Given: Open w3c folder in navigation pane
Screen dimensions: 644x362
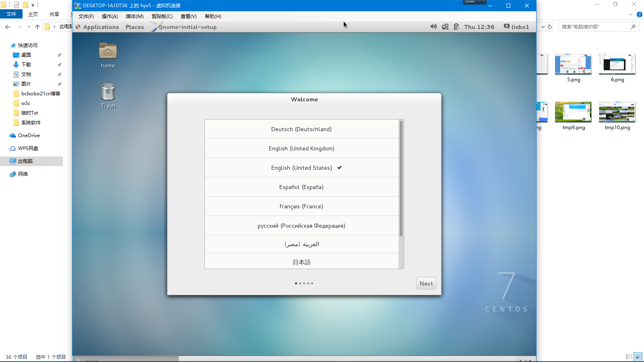Looking at the screenshot, I should (25, 103).
